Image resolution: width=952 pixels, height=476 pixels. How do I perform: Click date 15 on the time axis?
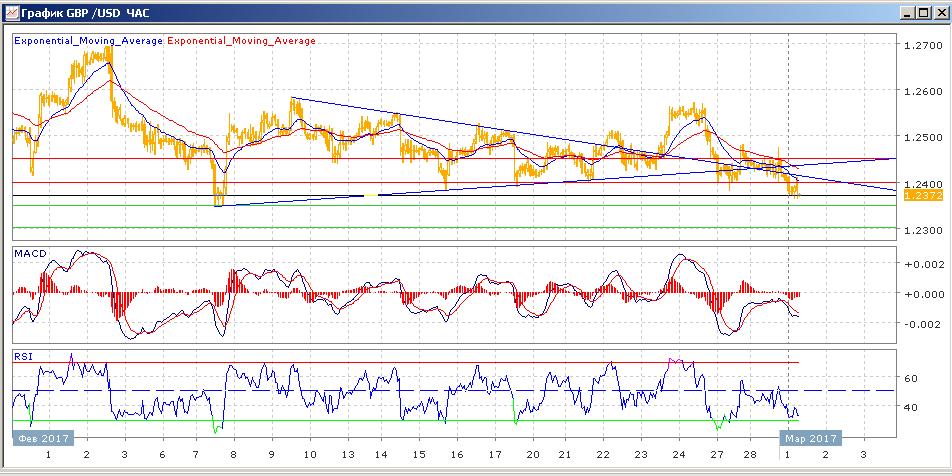point(419,455)
